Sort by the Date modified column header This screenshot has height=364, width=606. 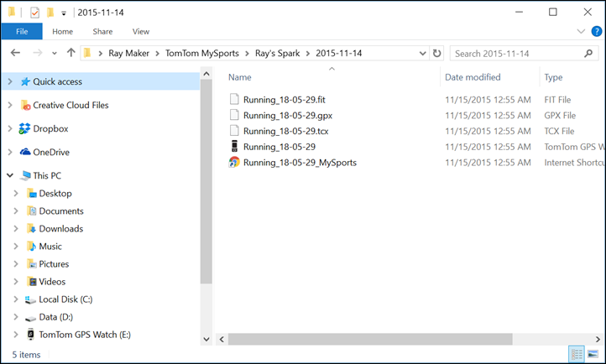click(473, 77)
